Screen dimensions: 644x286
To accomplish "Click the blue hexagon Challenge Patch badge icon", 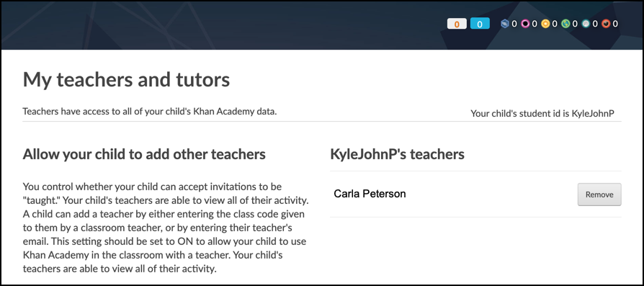I will [x=505, y=24].
